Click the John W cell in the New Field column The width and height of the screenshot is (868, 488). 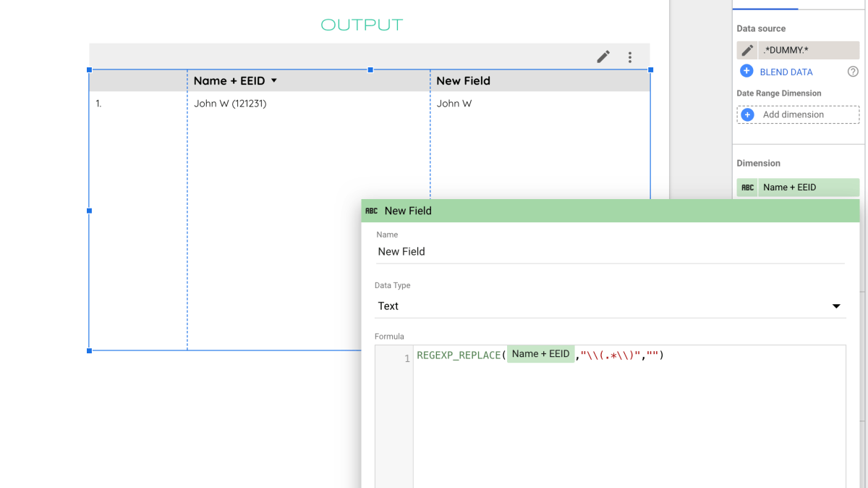[454, 104]
